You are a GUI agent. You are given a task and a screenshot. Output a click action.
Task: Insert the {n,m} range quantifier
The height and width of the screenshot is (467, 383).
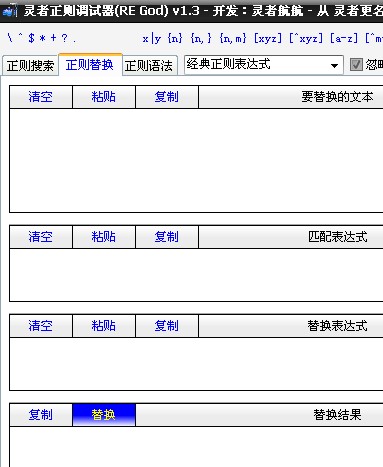click(233, 39)
